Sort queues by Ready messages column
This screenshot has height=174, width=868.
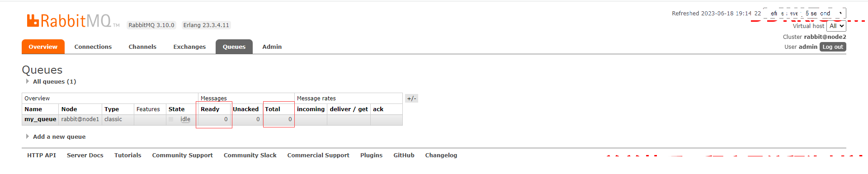tap(210, 109)
